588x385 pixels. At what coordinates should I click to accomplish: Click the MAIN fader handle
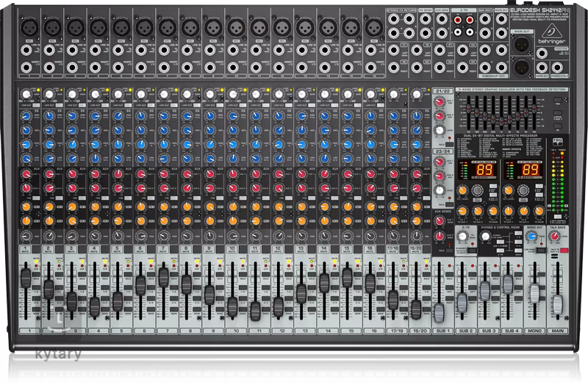(x=557, y=304)
